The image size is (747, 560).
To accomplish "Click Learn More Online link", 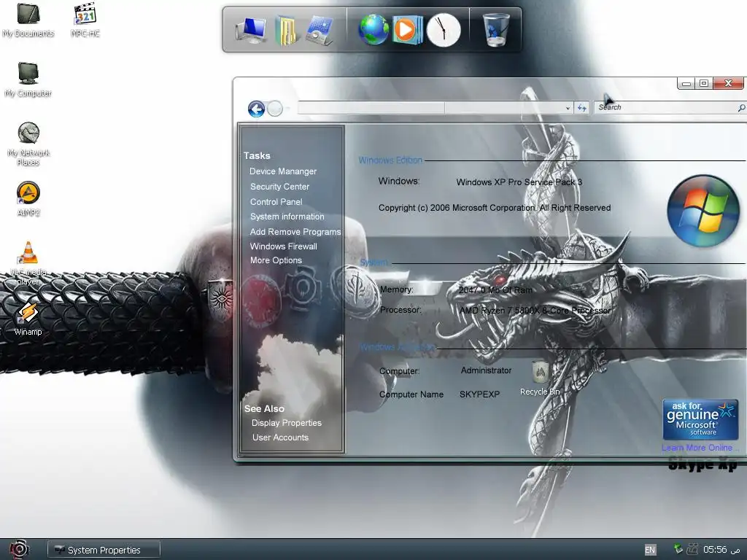I will 700,448.
